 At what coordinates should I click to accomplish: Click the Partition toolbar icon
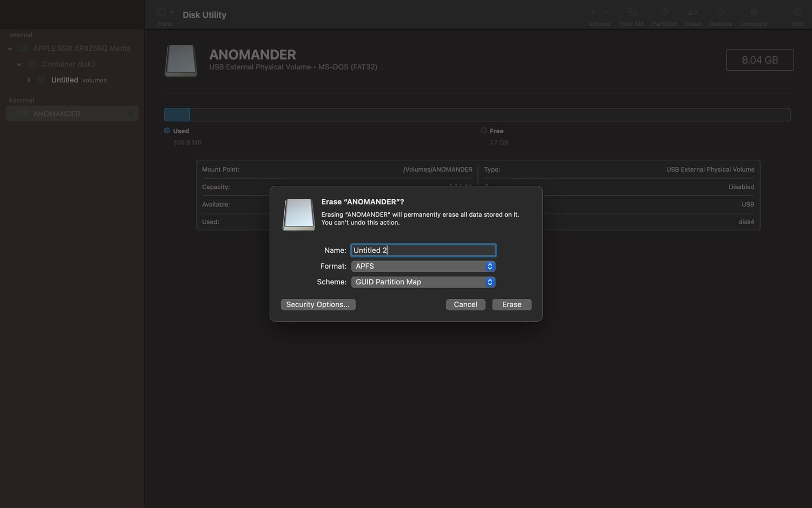[664, 11]
